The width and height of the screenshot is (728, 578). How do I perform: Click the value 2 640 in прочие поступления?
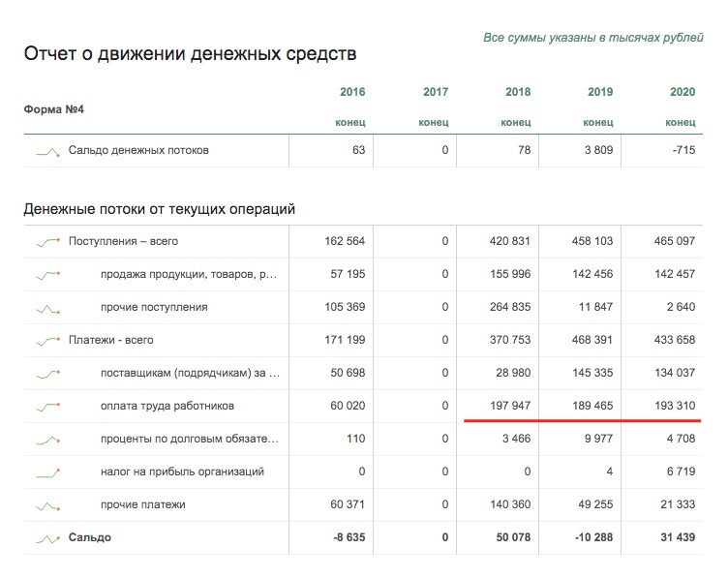[x=682, y=307]
